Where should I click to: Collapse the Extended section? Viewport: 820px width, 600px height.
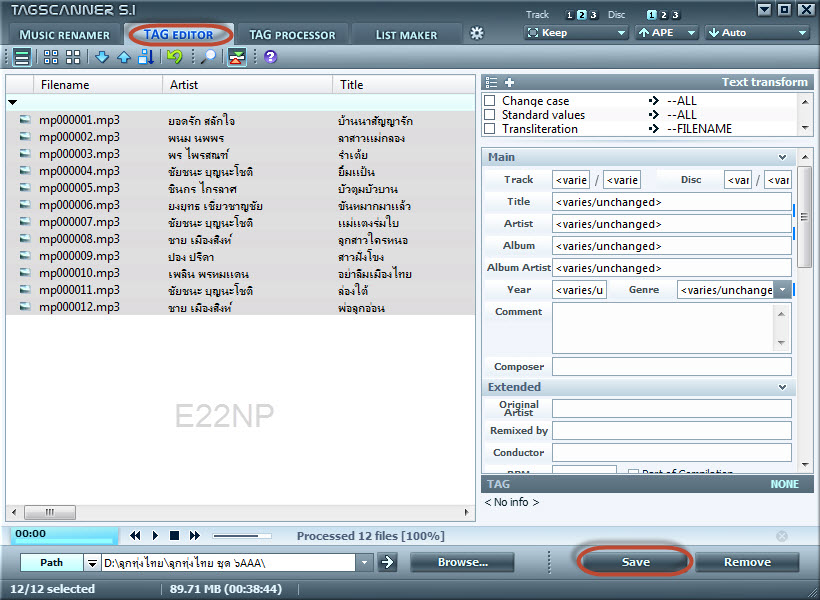pos(782,387)
